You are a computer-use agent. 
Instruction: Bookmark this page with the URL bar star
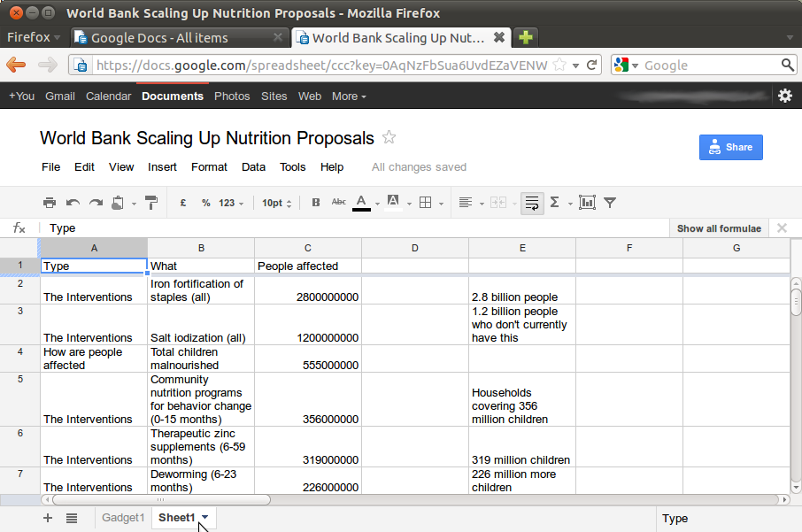(560, 65)
